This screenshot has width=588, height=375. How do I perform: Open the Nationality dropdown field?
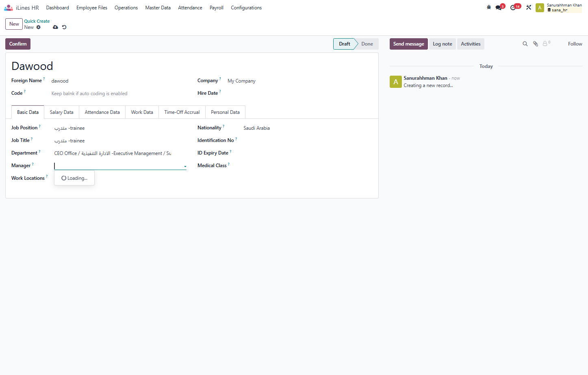(x=308, y=128)
